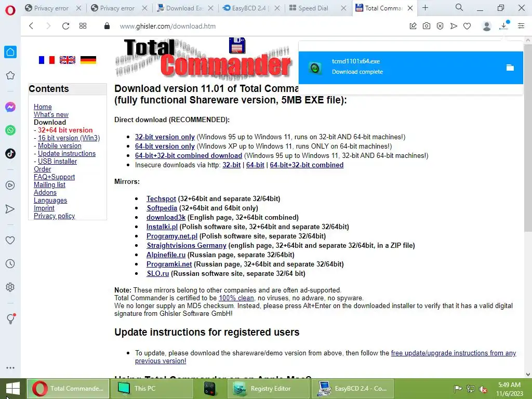Open sidebar Home button

pyautogui.click(x=10, y=52)
